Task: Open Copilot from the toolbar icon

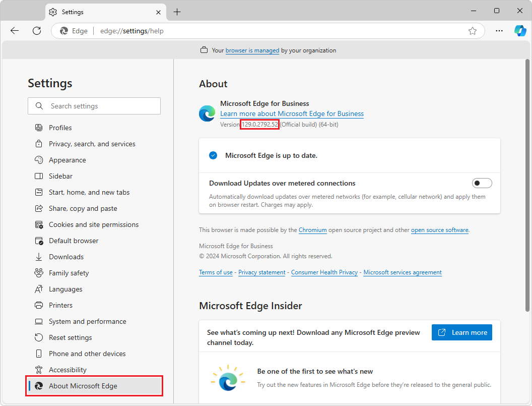Action: (x=520, y=31)
